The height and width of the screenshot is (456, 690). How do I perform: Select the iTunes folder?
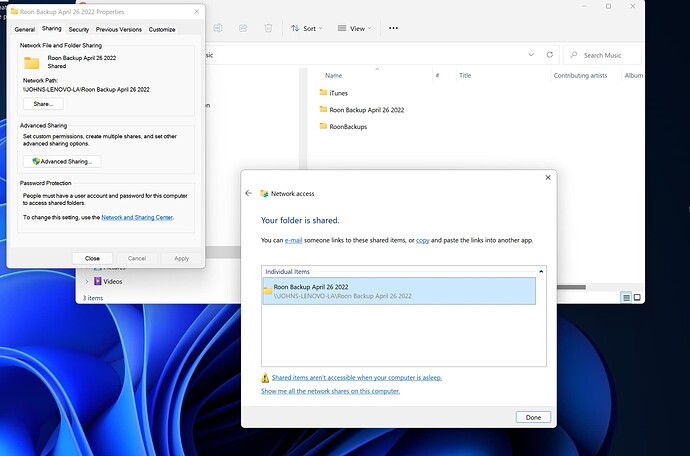pos(338,93)
